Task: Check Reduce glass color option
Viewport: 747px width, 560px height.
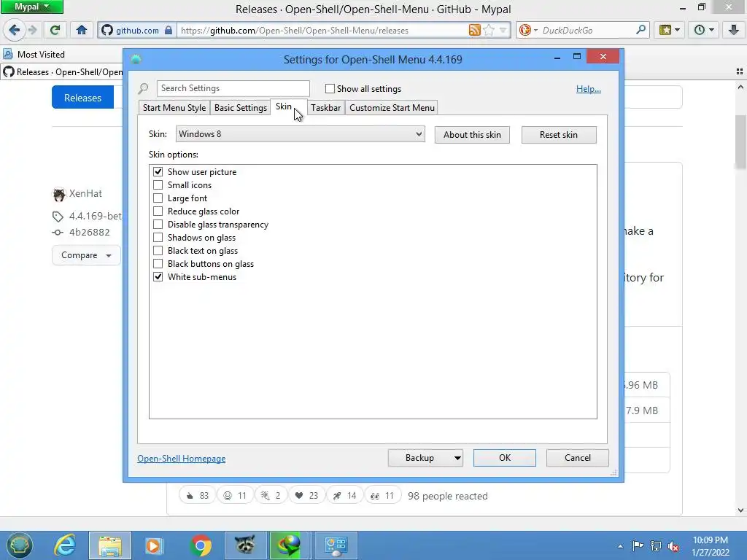Action: [158, 211]
